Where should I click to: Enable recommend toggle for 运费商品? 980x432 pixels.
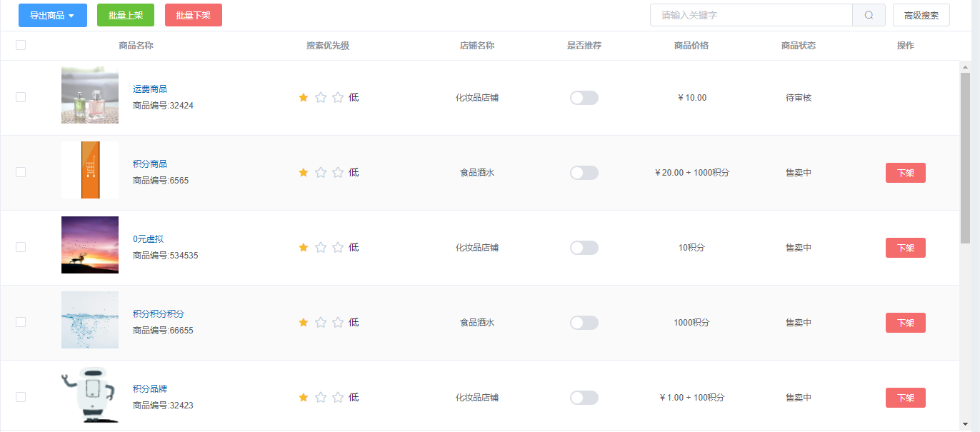pyautogui.click(x=584, y=98)
